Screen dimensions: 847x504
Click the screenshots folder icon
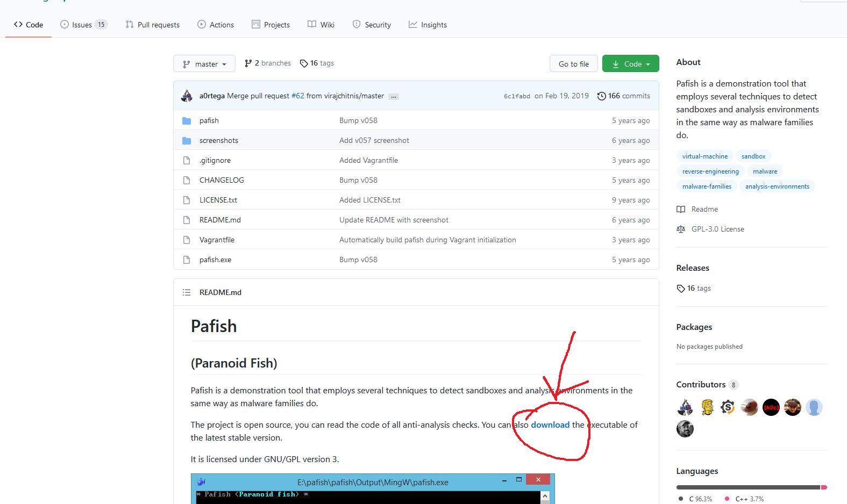point(187,141)
